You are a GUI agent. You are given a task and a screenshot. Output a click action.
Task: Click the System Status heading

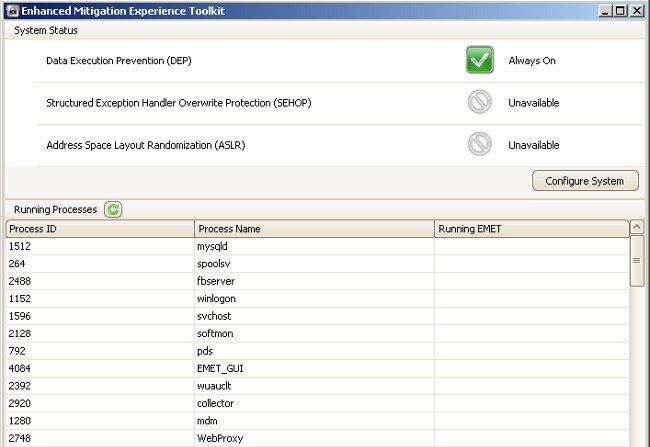(46, 30)
